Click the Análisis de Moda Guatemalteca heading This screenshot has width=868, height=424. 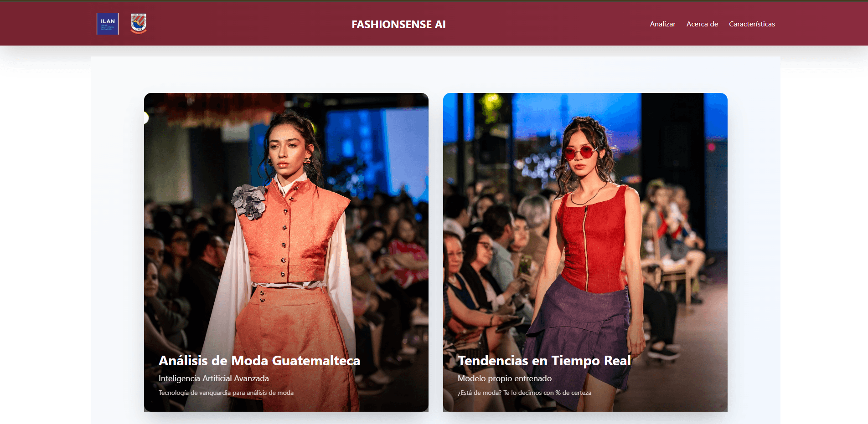(259, 361)
